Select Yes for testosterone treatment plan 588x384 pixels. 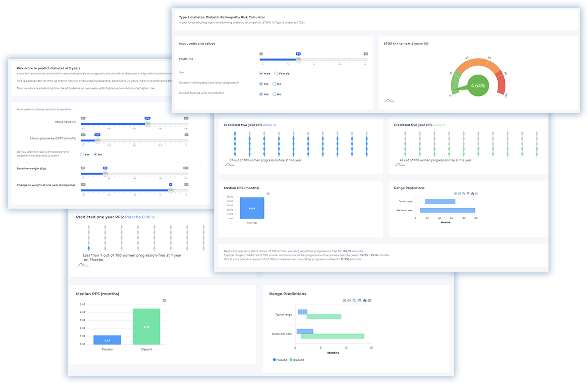(x=82, y=154)
